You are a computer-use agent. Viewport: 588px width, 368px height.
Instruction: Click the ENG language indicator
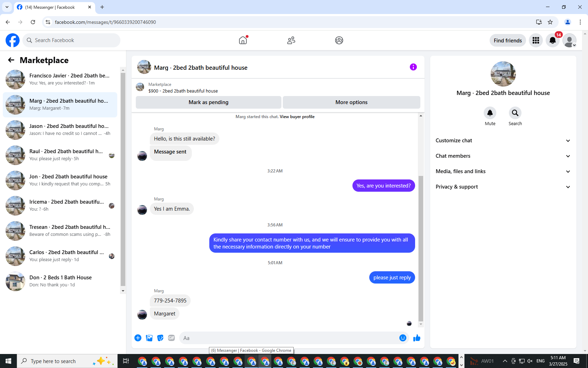click(540, 361)
